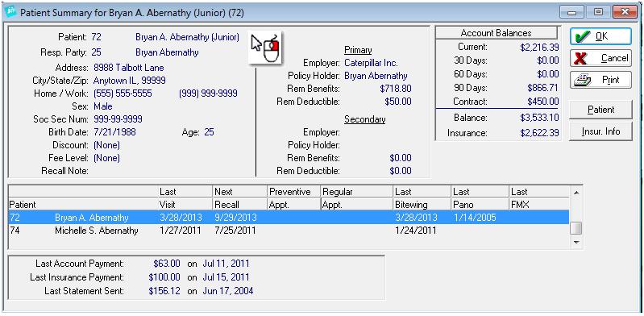Confirm with the OK button
The image size is (644, 316).
[x=600, y=36]
